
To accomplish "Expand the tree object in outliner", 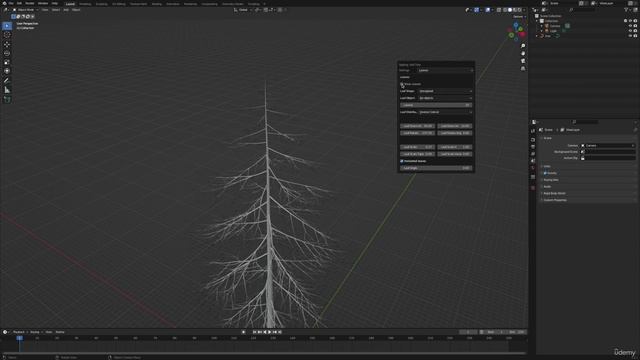I will point(538,36).
